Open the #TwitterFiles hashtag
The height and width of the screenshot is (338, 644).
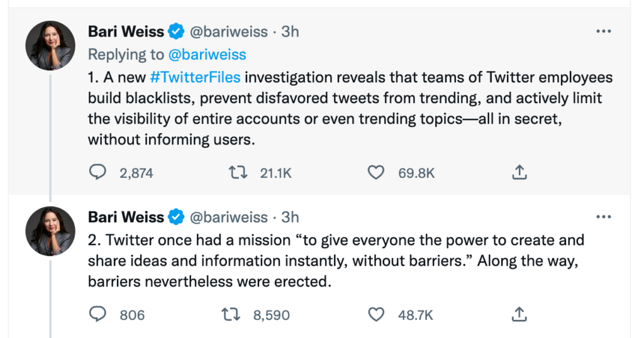[x=195, y=77]
